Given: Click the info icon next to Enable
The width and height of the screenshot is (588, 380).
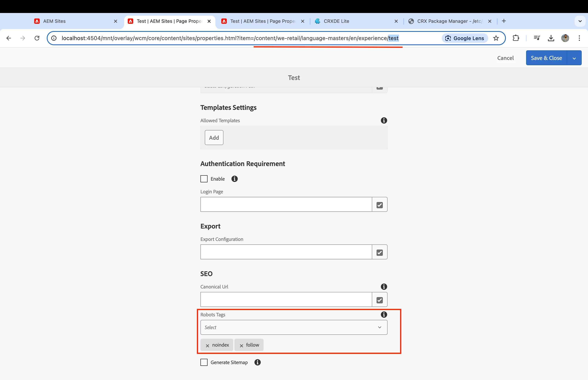Looking at the screenshot, I should click(234, 179).
